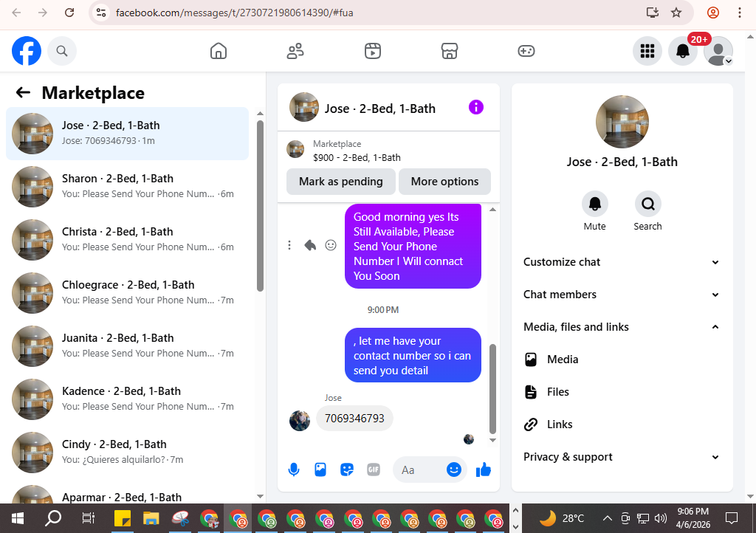Click the 7069346793 message bubble
This screenshot has height=533, width=756.
[354, 419]
